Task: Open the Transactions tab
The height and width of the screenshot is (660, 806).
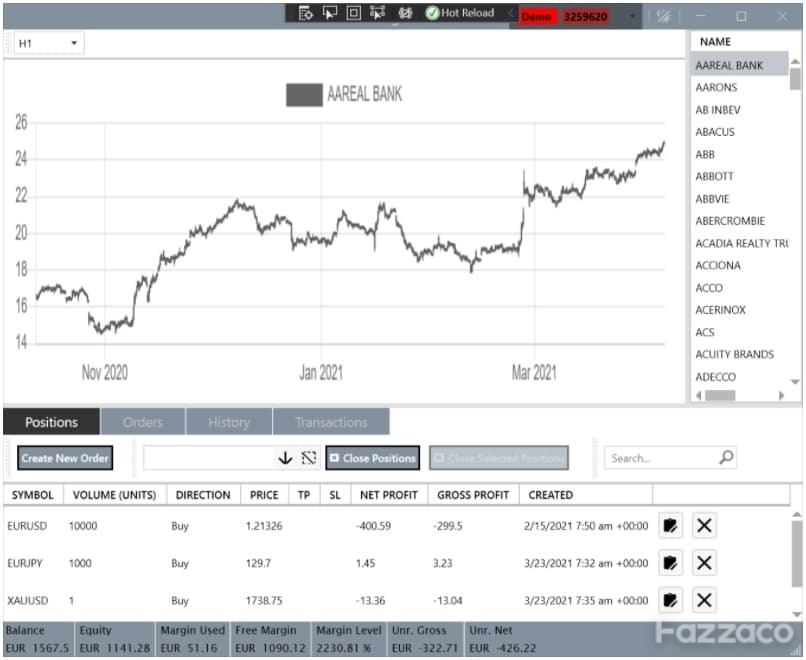Action: 331,422
